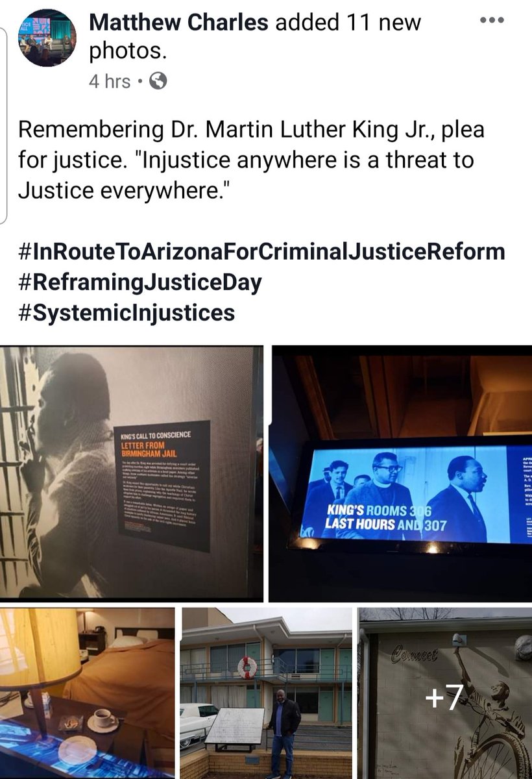Screen dimensions: 532x779
Task: Tap the #SystemicInjustices hashtag
Action: [126, 314]
